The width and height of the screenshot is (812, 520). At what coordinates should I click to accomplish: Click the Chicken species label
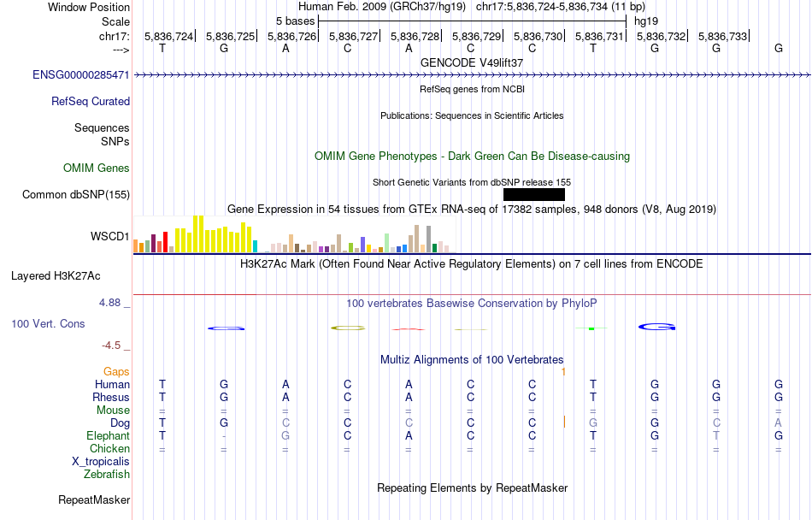pyautogui.click(x=109, y=448)
